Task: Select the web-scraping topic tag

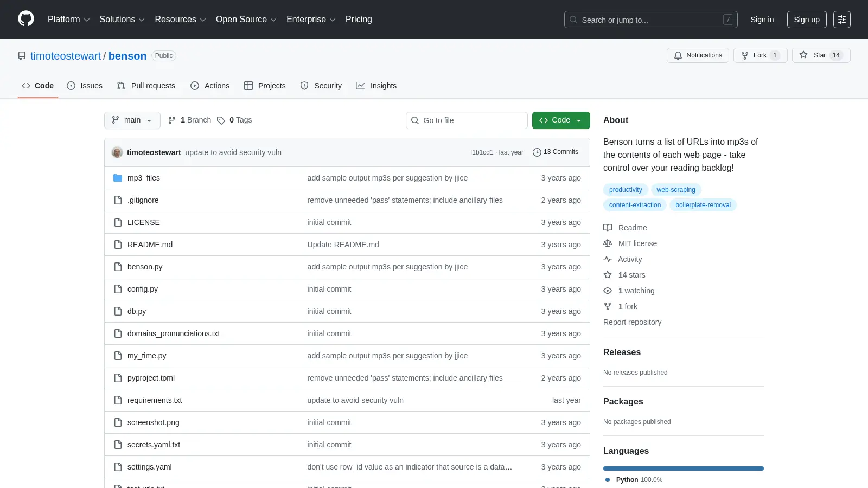Action: pyautogui.click(x=676, y=190)
